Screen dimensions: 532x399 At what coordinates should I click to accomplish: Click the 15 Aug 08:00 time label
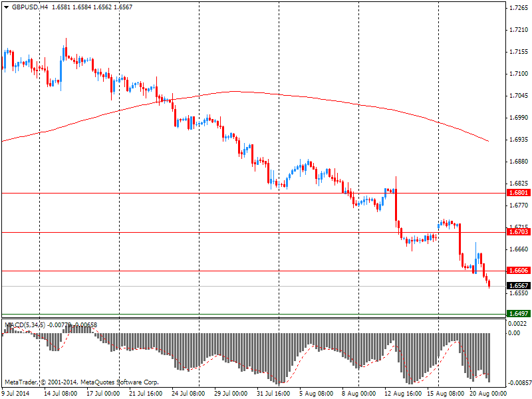[x=446, y=394]
